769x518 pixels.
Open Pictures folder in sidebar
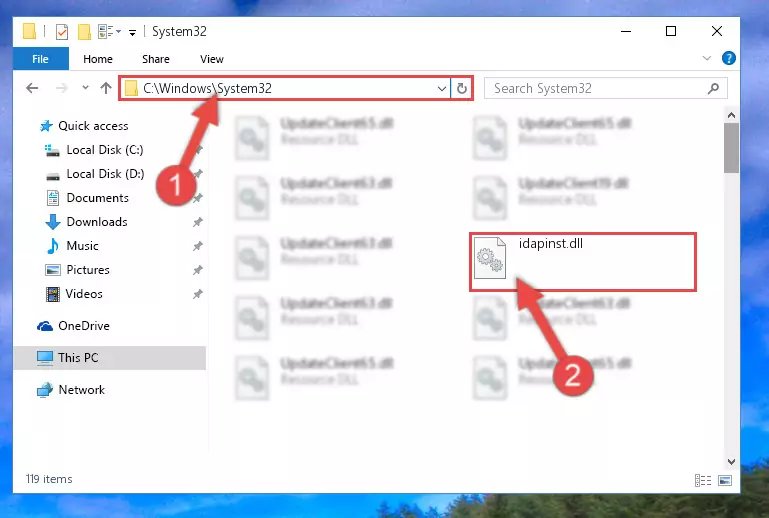88,270
